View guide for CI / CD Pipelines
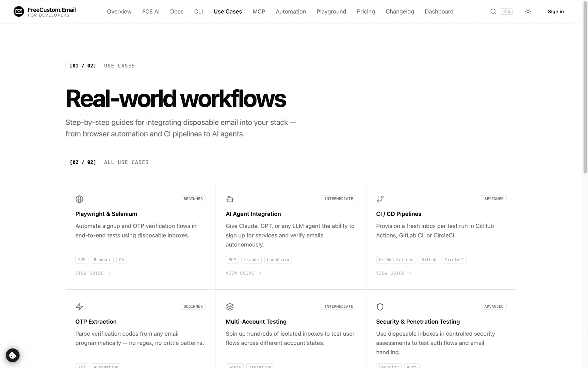This screenshot has height=368, width=588. (394, 273)
